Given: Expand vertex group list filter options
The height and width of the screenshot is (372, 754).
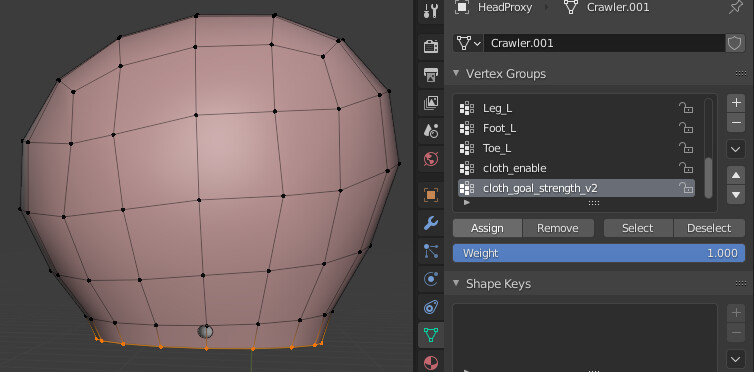Looking at the screenshot, I should [466, 203].
